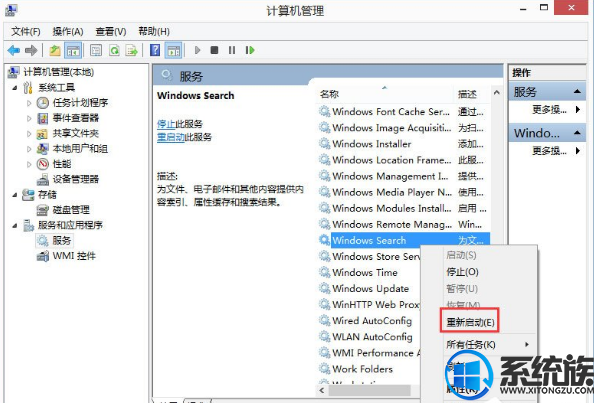The image size is (594, 403).
Task: Open the 操作(A) menu
Action: (68, 31)
